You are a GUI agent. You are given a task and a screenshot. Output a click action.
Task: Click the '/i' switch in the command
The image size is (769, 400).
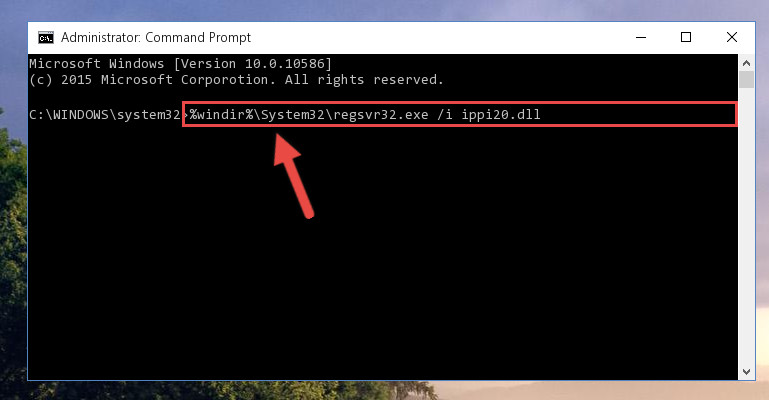[445, 115]
